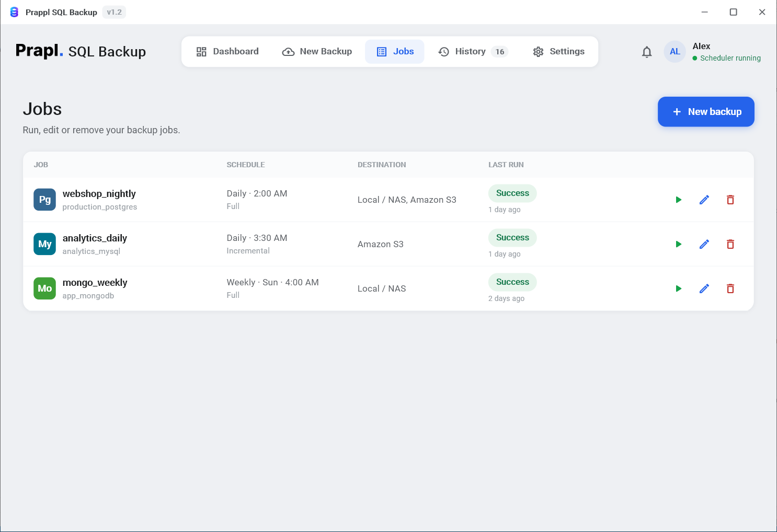Delete the webshop_nightly job
Viewport: 777px width, 532px height.
click(730, 200)
